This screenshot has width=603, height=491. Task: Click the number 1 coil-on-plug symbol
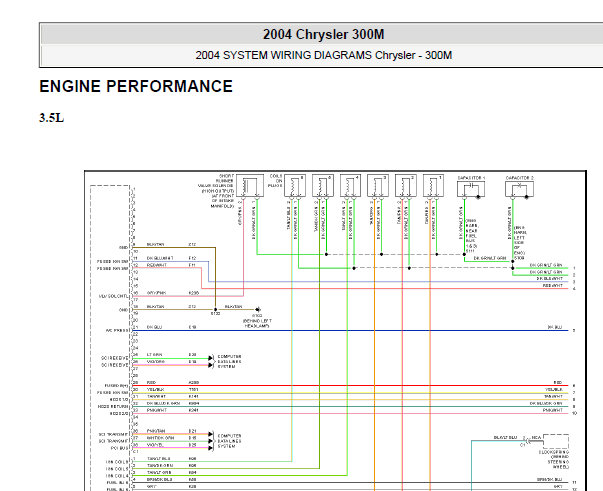pyautogui.click(x=433, y=186)
